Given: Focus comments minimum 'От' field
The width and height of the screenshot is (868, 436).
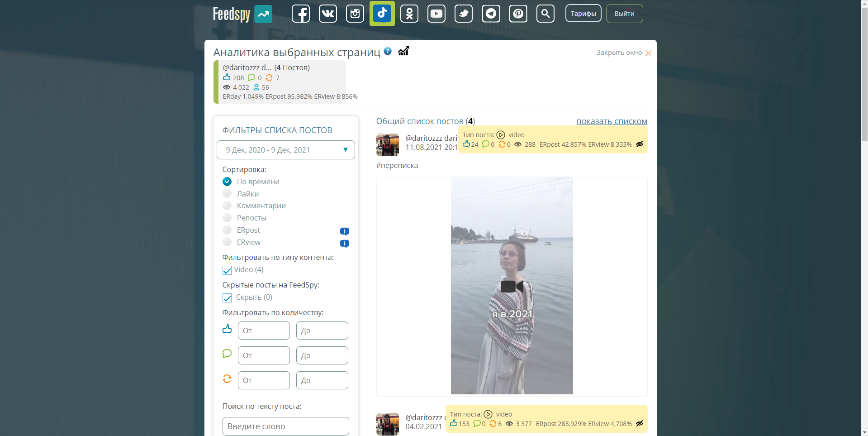Looking at the screenshot, I should point(264,355).
